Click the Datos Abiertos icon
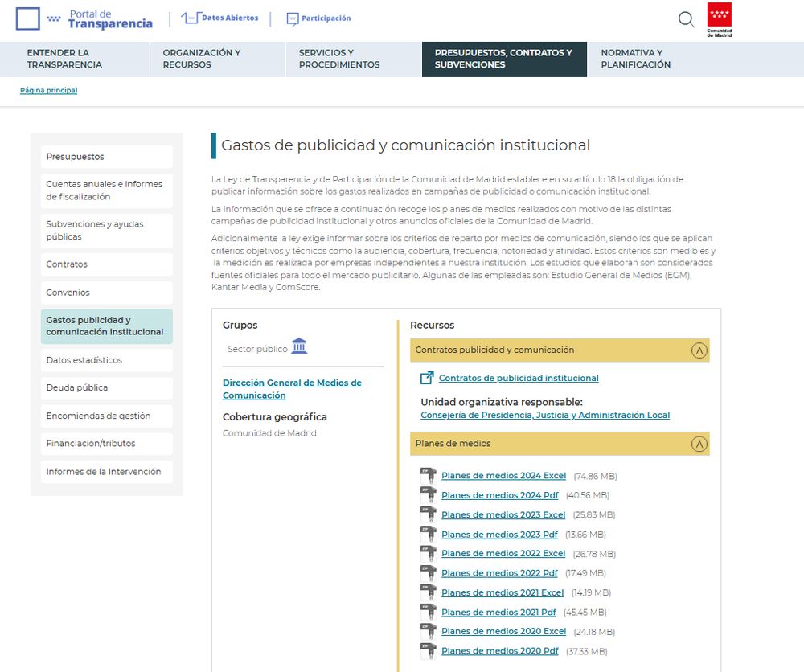Screen dimensions: 804x672 tap(191, 18)
